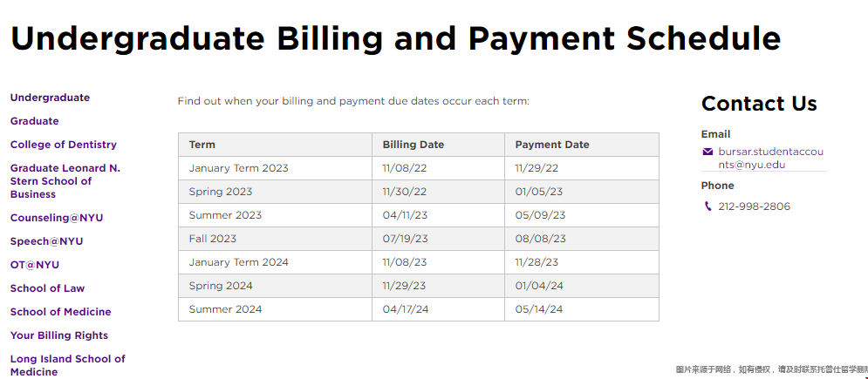The image size is (868, 379).
Task: Open the OT@NYU link
Action: [35, 265]
